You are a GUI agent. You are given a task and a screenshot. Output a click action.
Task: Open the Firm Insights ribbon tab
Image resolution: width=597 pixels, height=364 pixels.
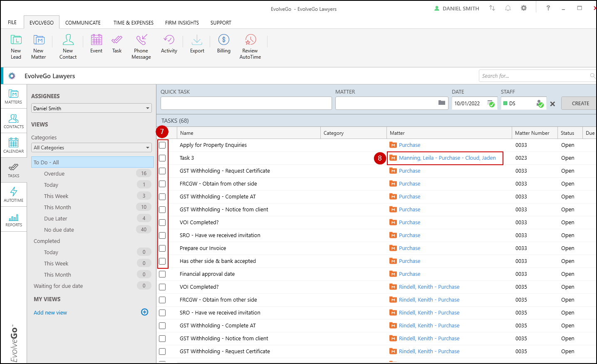tap(182, 23)
